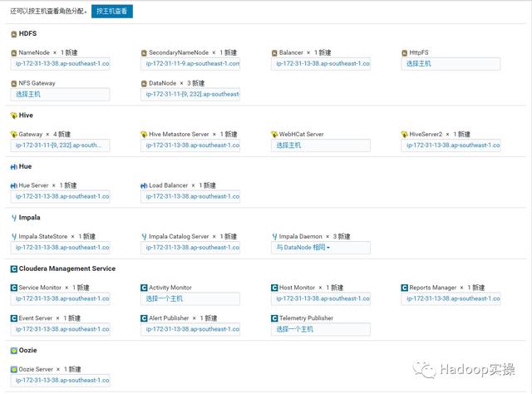
Task: Click the Balancer role icon
Action: [x=274, y=53]
